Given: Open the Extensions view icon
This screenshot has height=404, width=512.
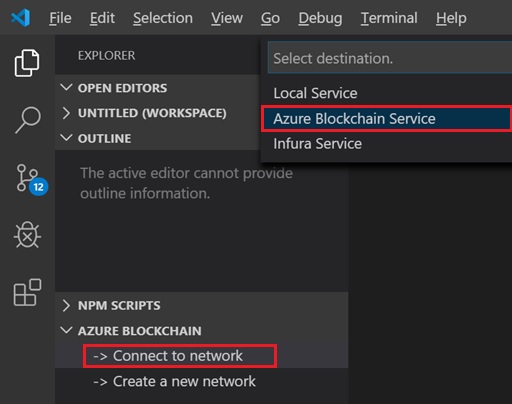Looking at the screenshot, I should pyautogui.click(x=27, y=292).
